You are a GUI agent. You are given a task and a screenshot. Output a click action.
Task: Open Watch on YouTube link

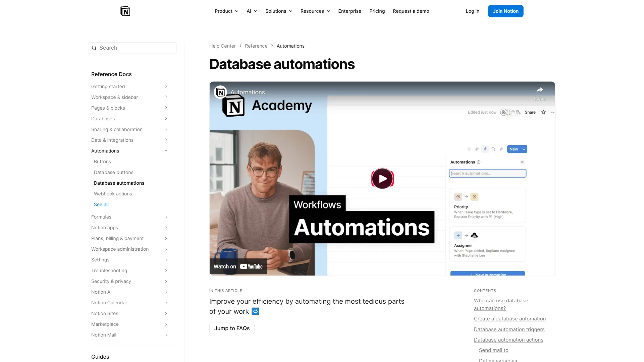pyautogui.click(x=238, y=266)
